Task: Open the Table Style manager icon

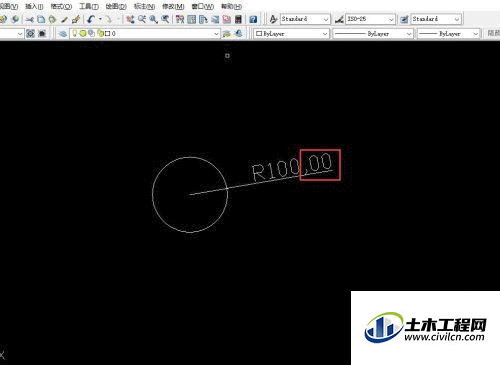Action: (404, 19)
